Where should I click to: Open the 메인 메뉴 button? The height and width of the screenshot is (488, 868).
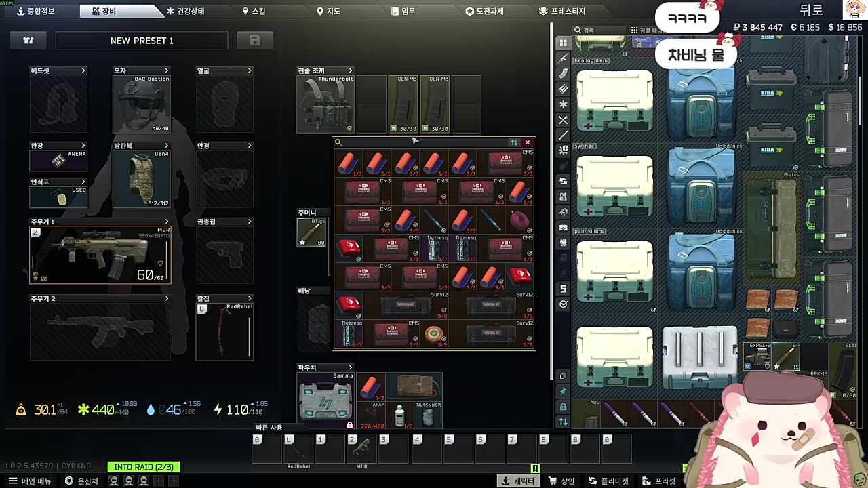click(29, 481)
